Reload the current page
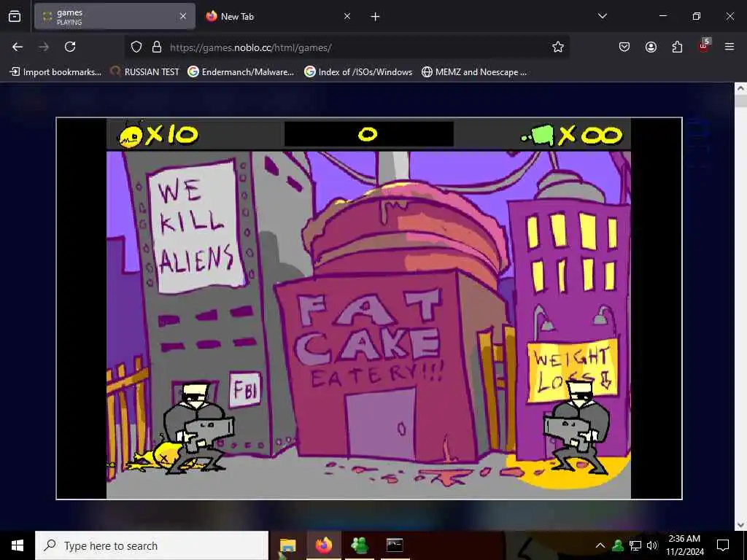 pos(70,47)
